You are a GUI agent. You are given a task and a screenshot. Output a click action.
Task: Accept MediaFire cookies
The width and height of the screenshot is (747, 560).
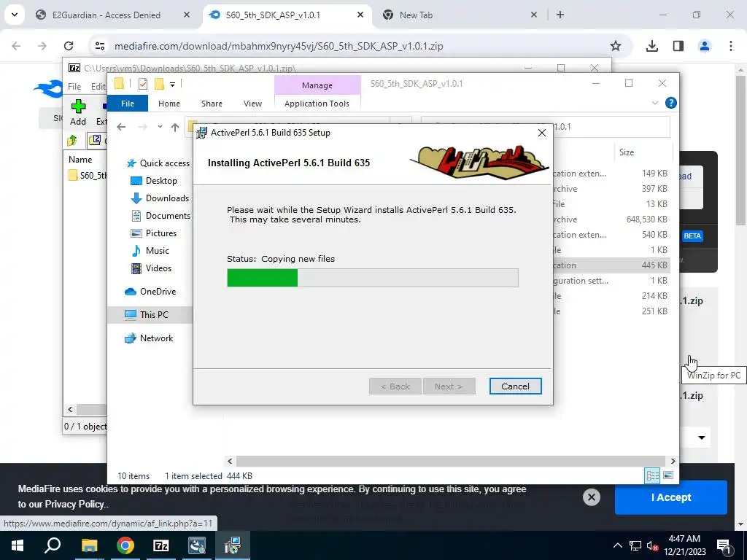671,497
